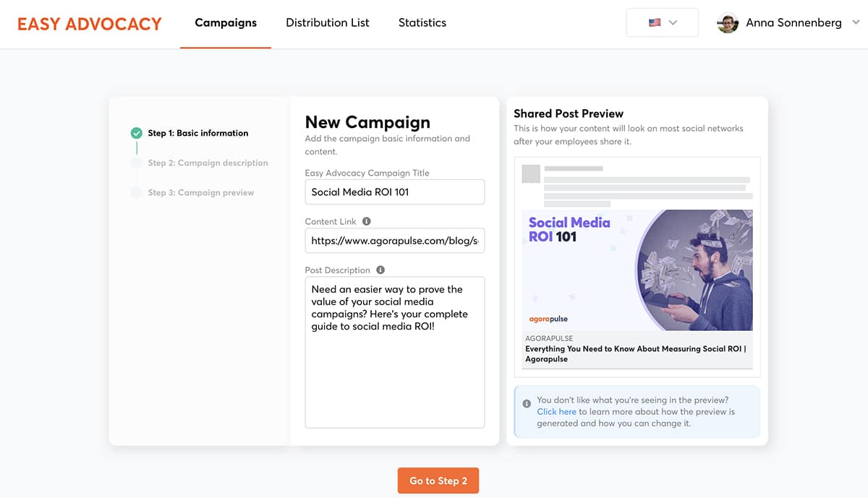Click the Social Media ROI 101 preview image
Viewport: 868px width, 498px height.
tap(637, 270)
